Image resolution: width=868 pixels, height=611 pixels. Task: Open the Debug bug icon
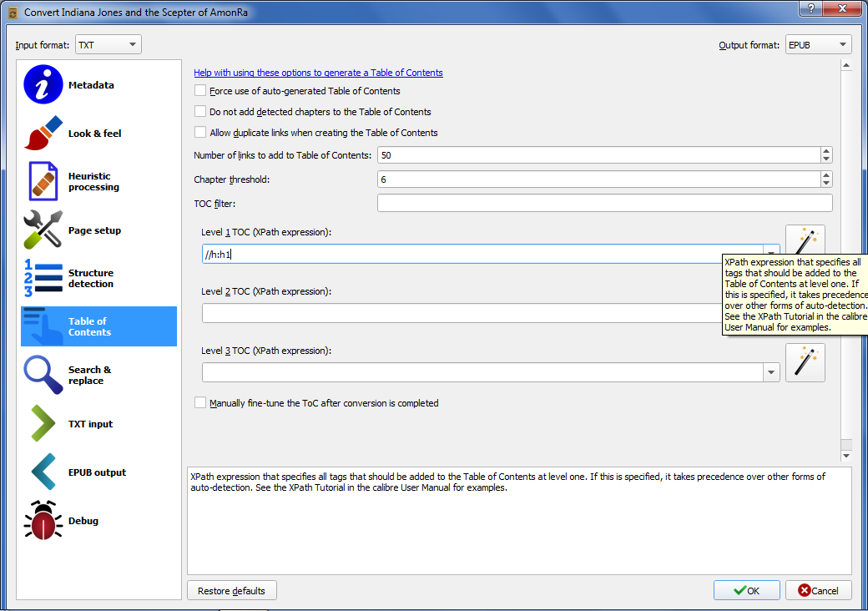coord(43,521)
